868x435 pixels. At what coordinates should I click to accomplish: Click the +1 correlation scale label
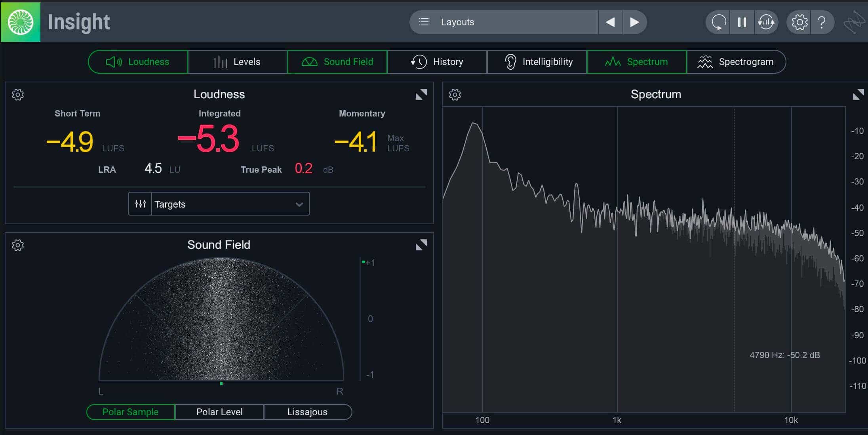(x=370, y=263)
